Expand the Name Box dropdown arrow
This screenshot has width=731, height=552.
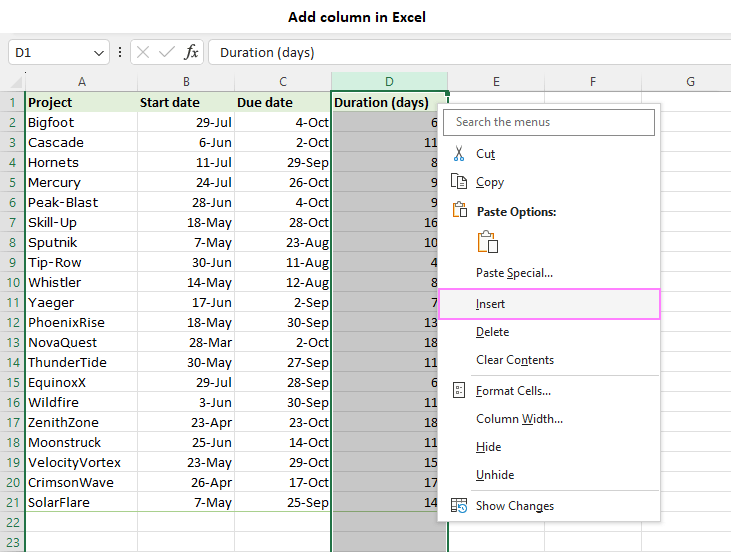click(x=98, y=52)
